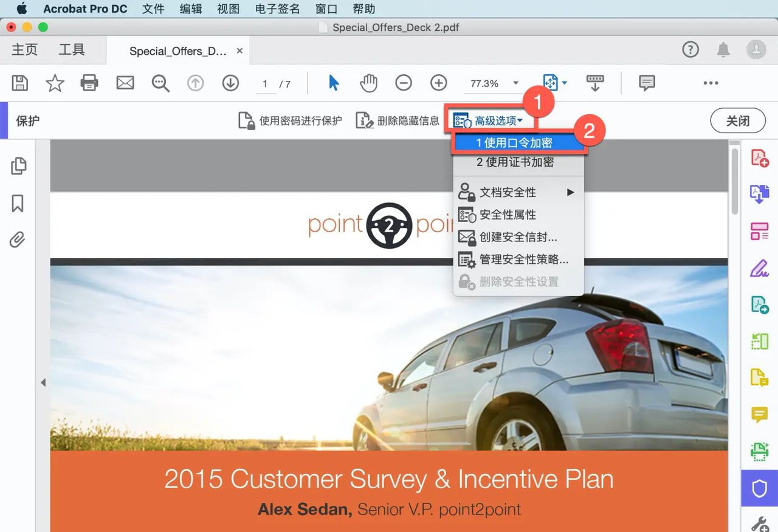This screenshot has height=532, width=778.
Task: Open the 电子签名 menu in the menu bar
Action: tap(278, 9)
